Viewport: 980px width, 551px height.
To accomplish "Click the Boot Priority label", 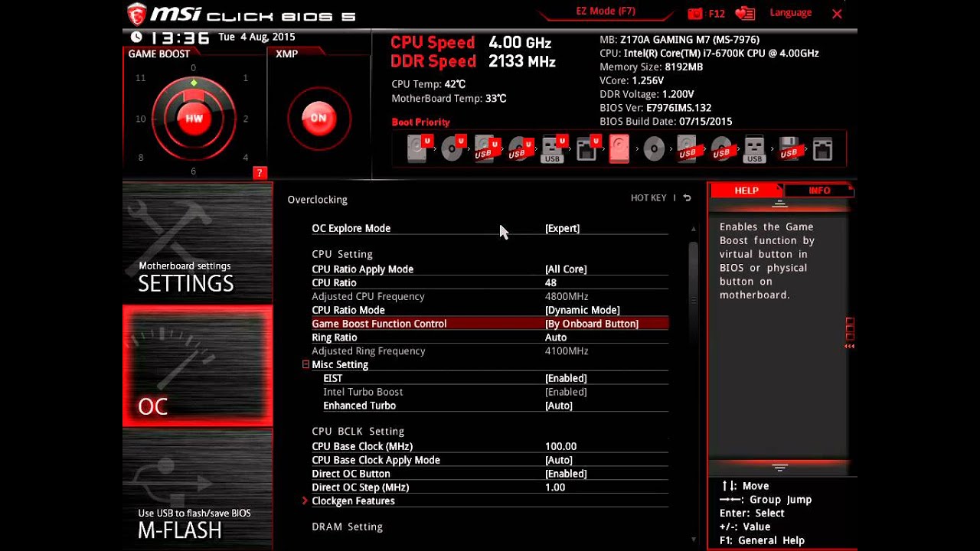I will coord(420,122).
